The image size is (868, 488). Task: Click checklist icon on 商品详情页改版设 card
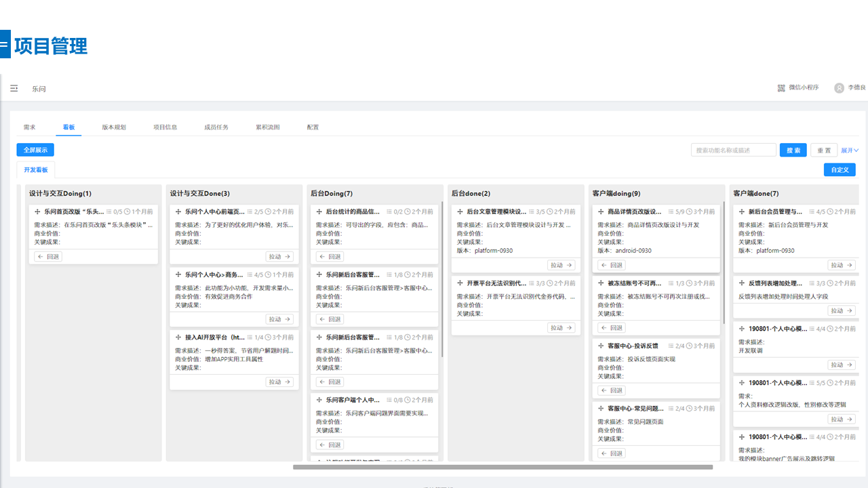coord(670,211)
